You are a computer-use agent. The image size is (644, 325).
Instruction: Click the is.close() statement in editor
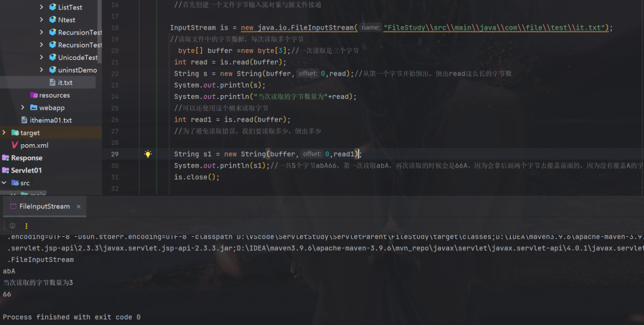coord(197,177)
